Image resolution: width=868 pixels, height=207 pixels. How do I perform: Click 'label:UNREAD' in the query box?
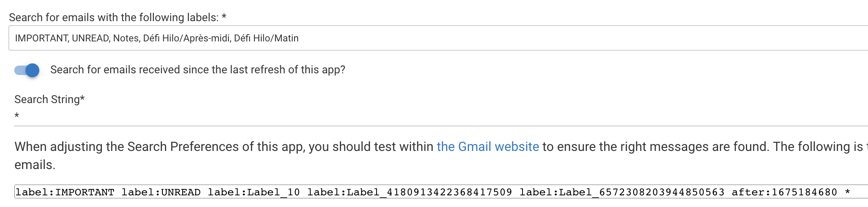161,192
